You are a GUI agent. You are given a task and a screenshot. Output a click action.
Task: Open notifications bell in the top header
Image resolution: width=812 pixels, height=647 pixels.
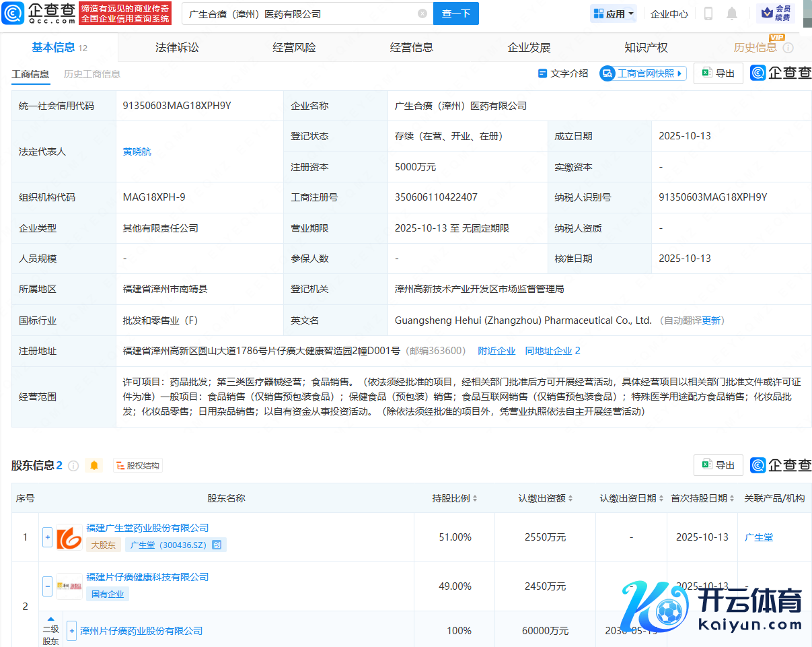(x=732, y=13)
